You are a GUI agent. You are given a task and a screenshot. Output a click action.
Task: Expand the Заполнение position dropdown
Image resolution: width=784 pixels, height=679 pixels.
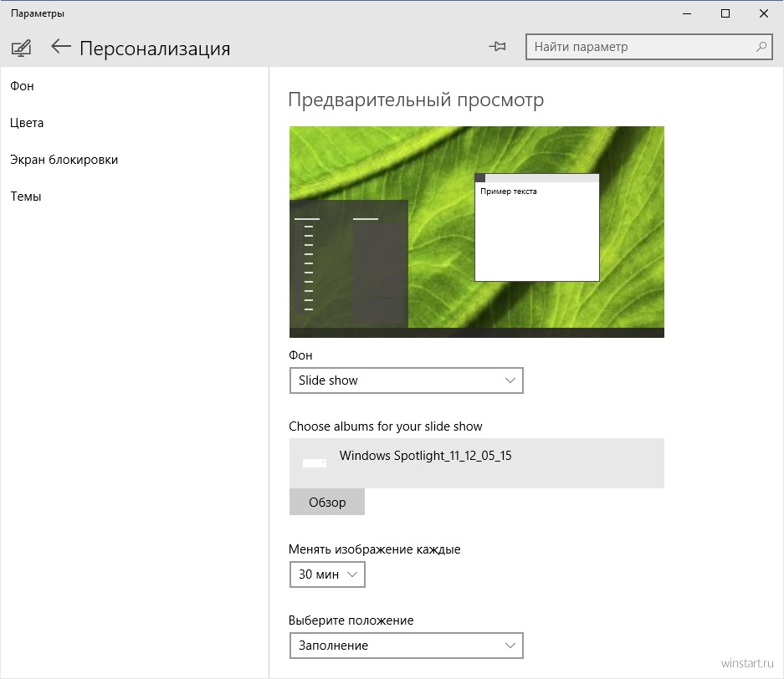coord(406,646)
